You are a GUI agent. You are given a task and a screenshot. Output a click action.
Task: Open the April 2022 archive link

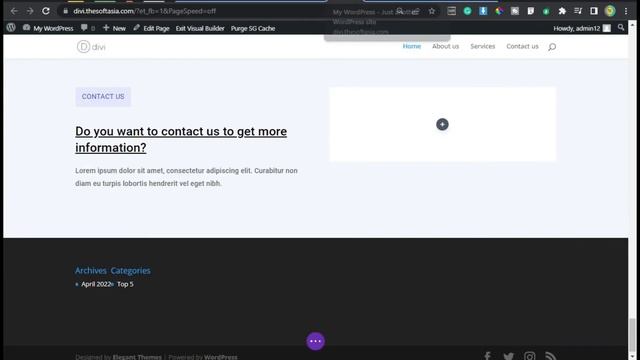(96, 284)
